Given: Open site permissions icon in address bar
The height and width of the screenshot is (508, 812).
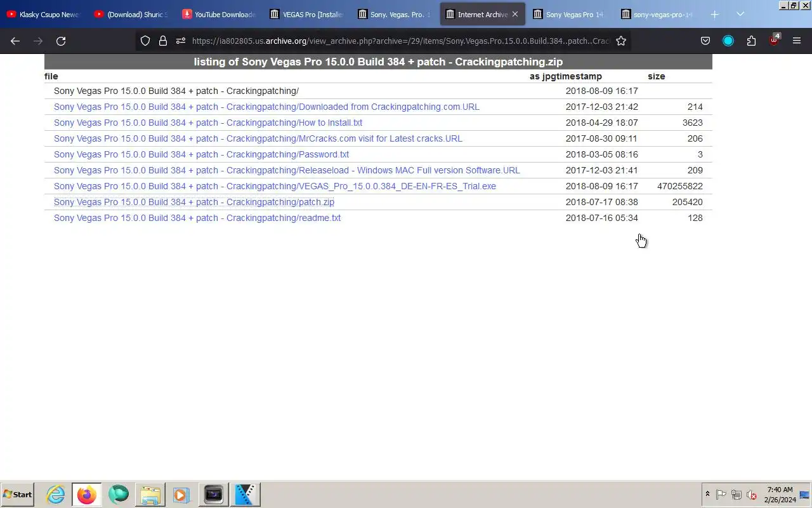Looking at the screenshot, I should point(180,41).
